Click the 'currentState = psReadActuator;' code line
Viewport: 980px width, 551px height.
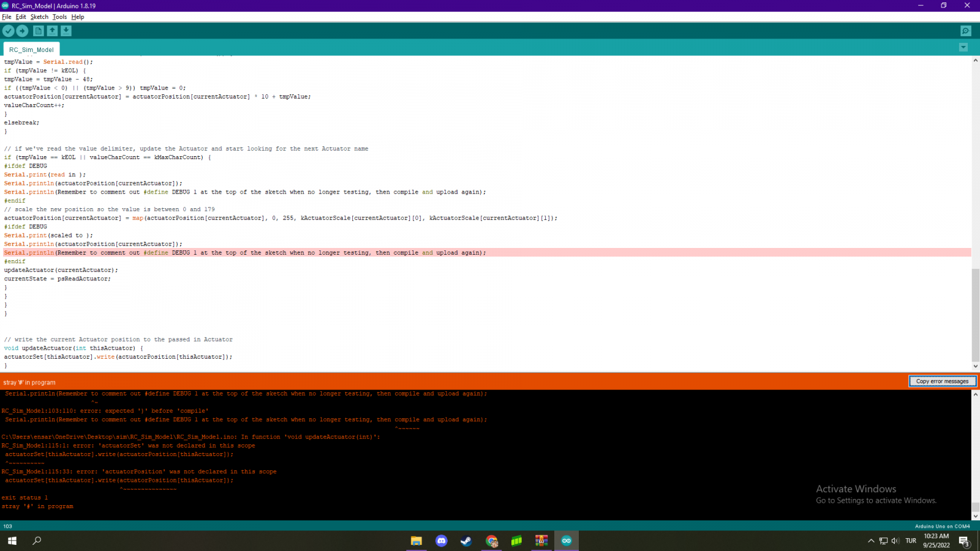(58, 279)
